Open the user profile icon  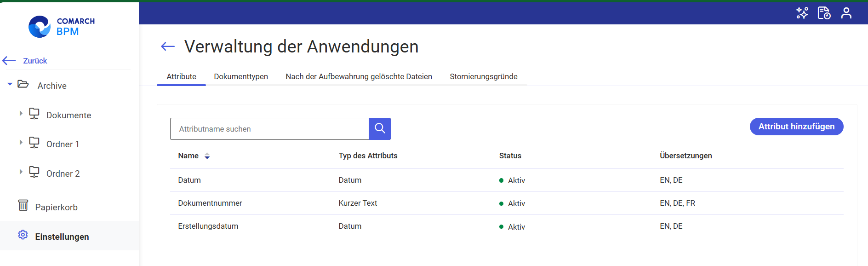click(846, 13)
